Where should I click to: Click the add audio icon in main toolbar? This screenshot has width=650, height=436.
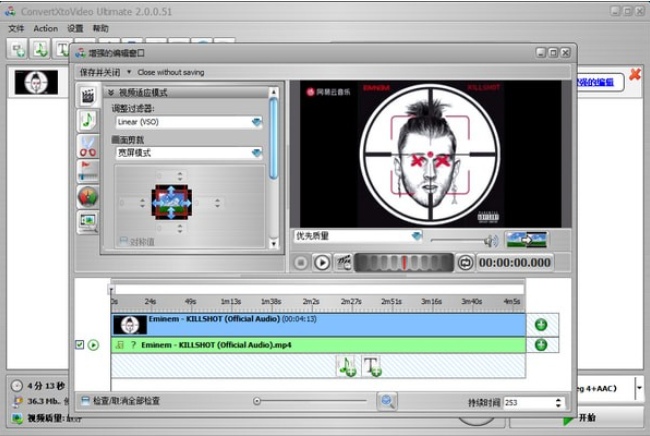(x=40, y=49)
